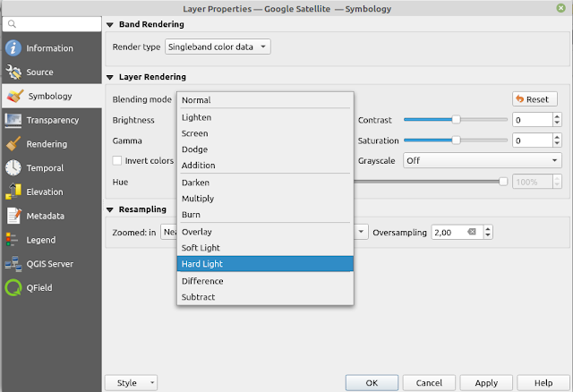
Task: Collapse the Resampling section
Action: pos(109,209)
